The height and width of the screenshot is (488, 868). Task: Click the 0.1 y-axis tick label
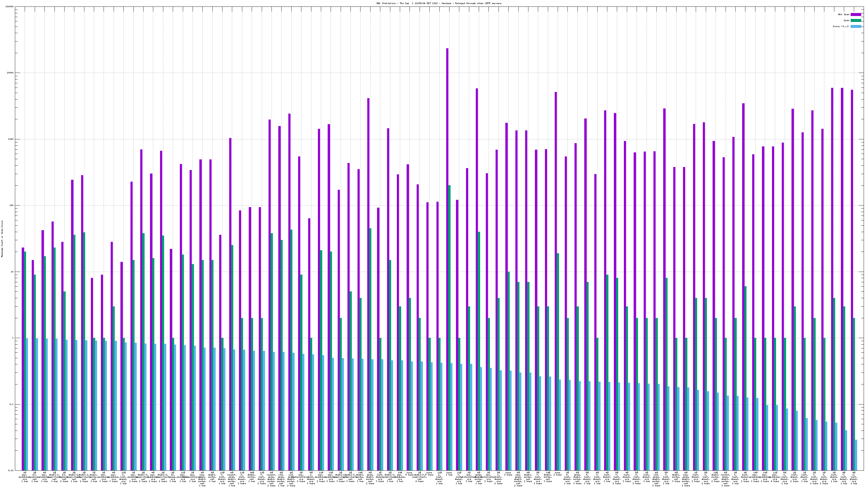tap(12, 404)
